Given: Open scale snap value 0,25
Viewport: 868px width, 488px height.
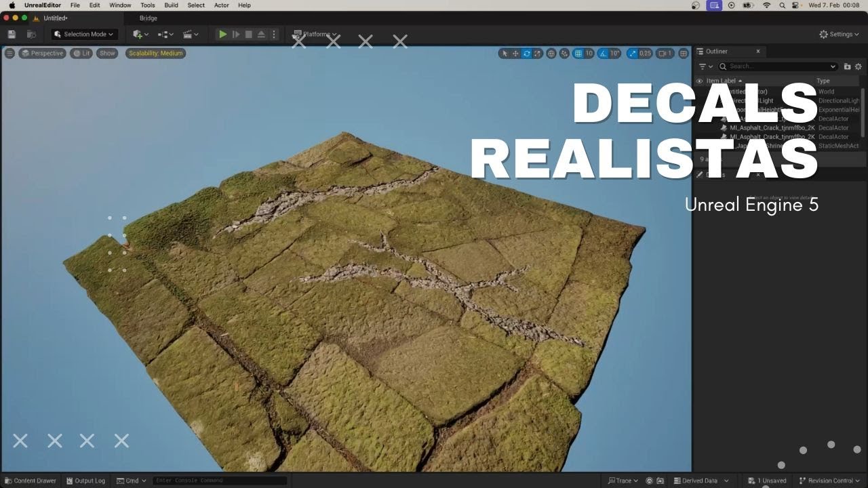Looking at the screenshot, I should point(645,54).
